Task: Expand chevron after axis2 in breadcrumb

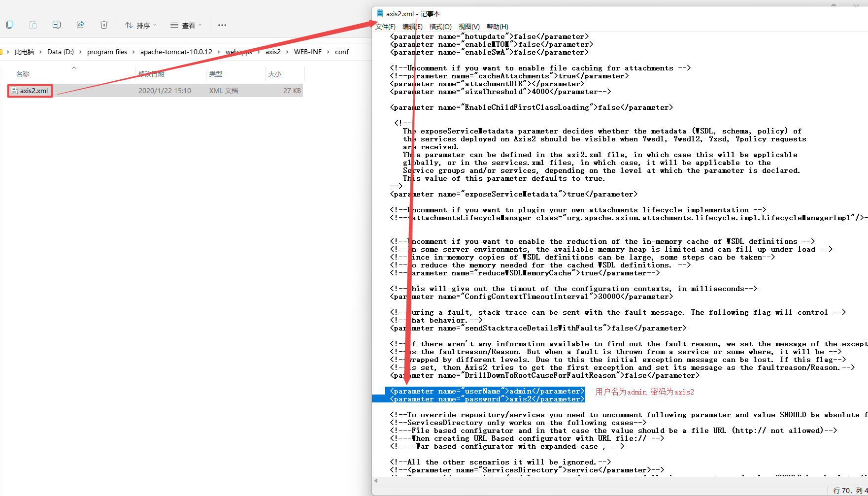Action: (x=287, y=52)
